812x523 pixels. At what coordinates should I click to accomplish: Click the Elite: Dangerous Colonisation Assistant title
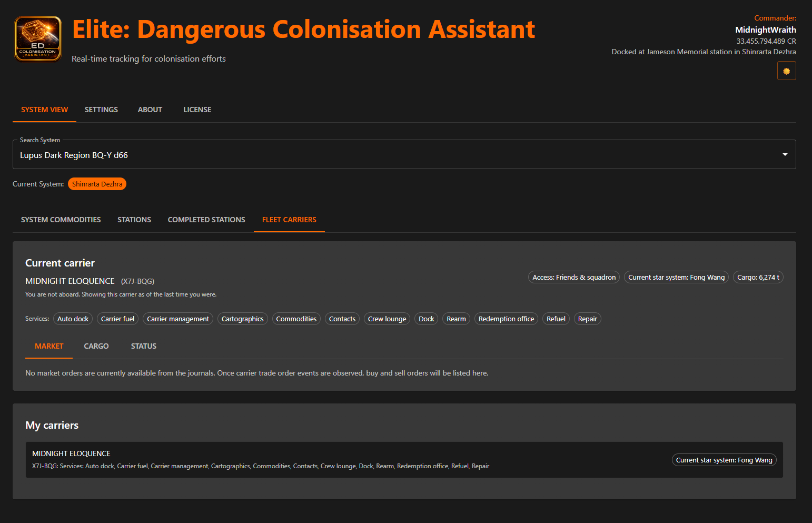coord(303,29)
